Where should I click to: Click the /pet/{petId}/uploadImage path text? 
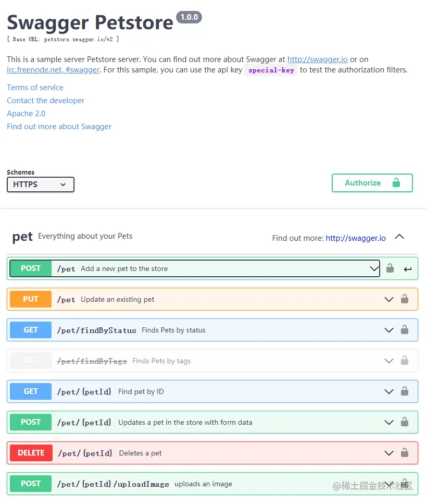[x=113, y=484]
